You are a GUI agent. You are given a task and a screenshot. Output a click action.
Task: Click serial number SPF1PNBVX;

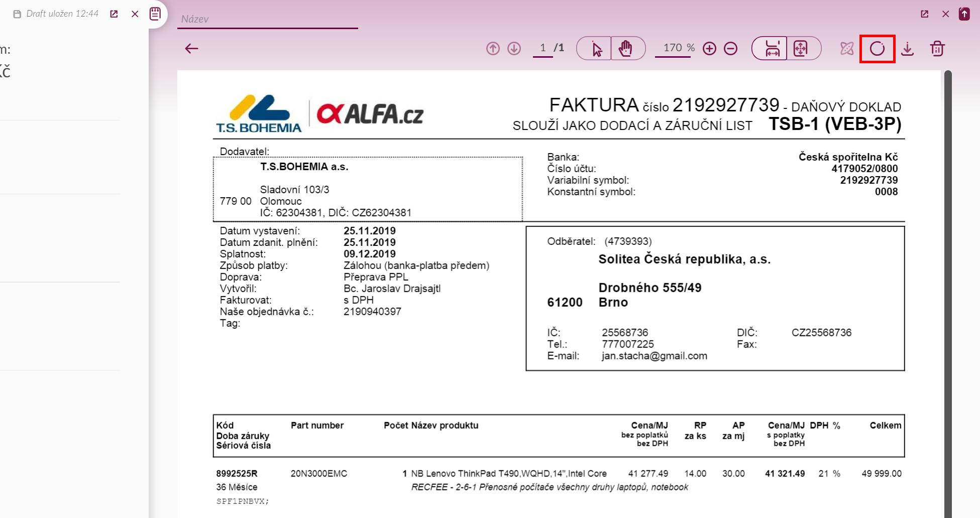243,501
